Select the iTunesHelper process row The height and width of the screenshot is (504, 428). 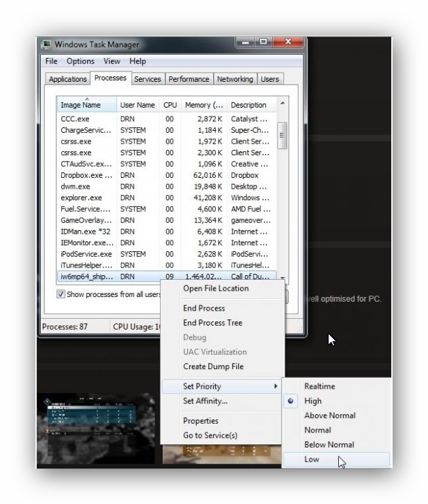[166, 265]
